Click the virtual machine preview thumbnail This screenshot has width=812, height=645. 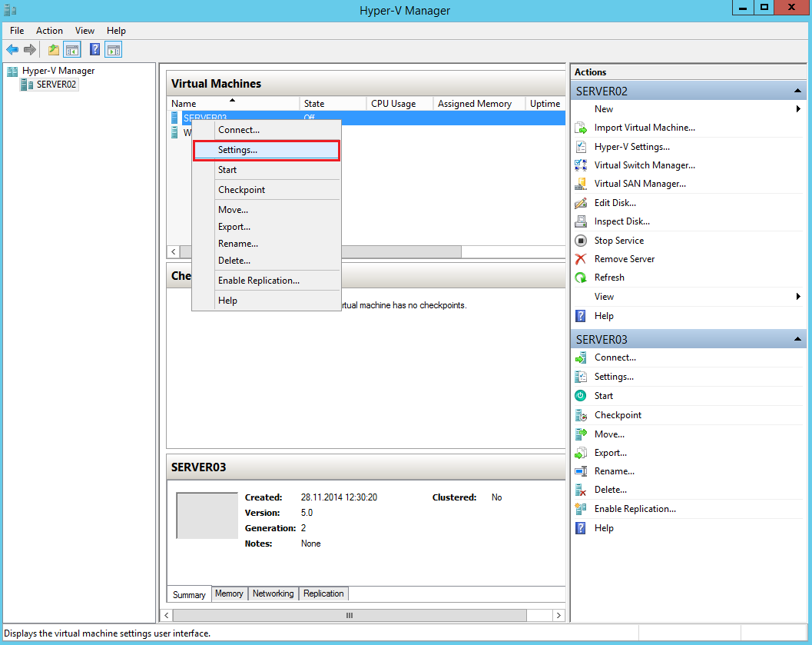[207, 516]
